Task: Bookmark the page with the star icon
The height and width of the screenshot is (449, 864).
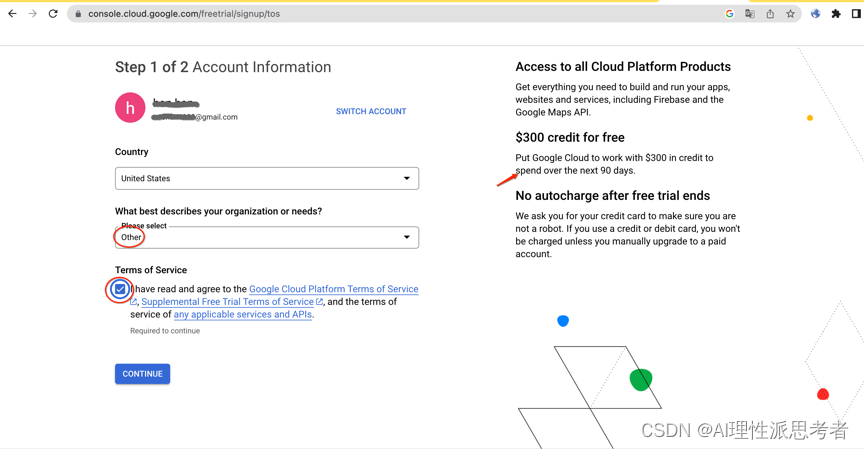Action: pos(790,14)
